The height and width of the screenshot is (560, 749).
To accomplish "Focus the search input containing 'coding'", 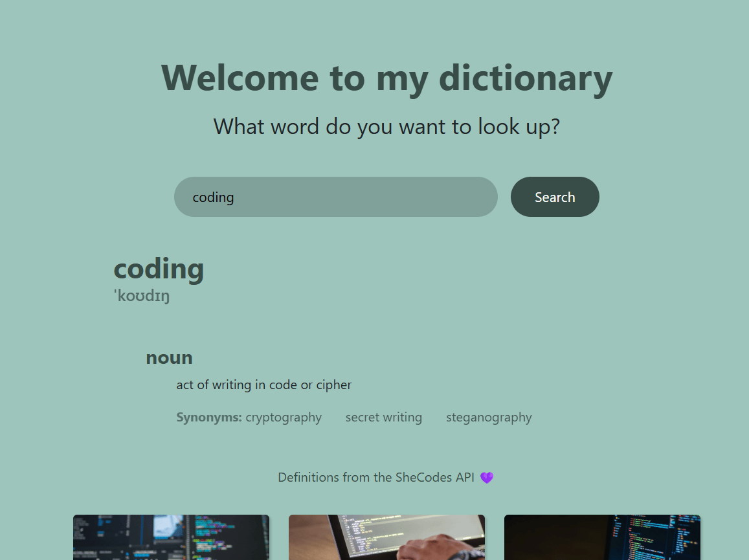I will (335, 197).
